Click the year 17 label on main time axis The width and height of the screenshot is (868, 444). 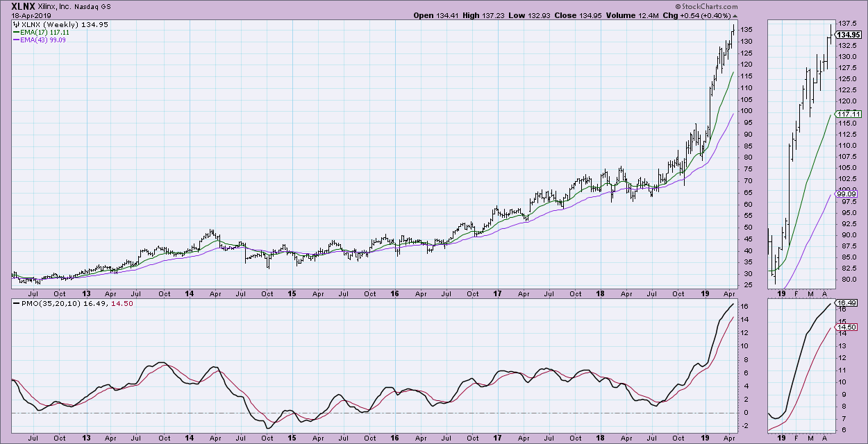(x=497, y=293)
